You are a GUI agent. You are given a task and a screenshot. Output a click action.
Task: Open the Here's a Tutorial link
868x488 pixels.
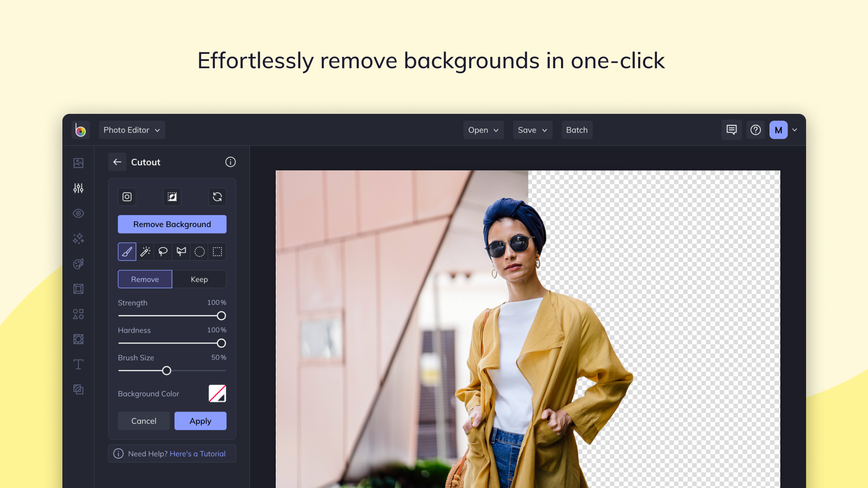[x=198, y=454]
